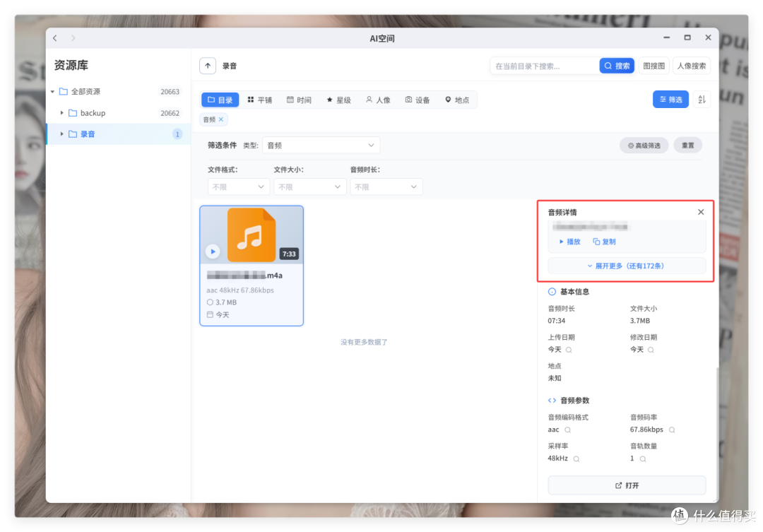Open 高级筛选 advanced filter

click(644, 146)
